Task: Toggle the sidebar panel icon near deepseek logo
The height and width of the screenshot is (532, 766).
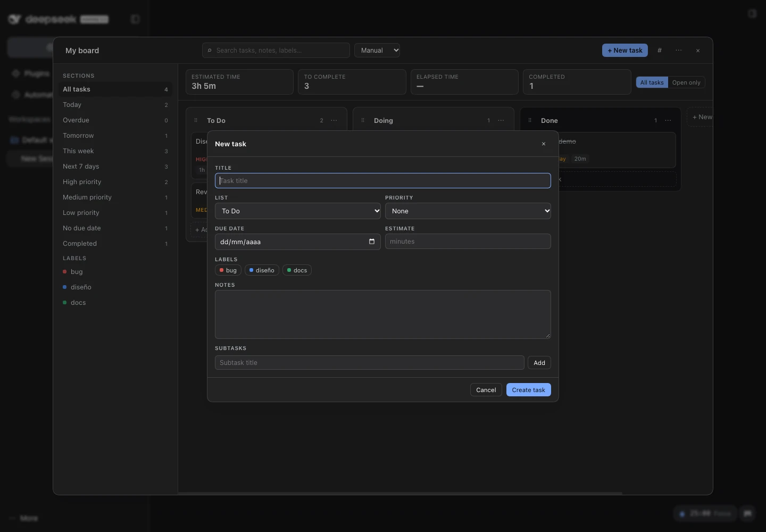Action: tap(135, 19)
